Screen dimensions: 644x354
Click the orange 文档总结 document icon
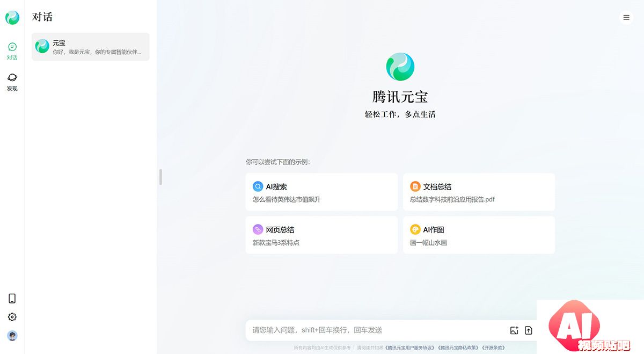coord(415,186)
